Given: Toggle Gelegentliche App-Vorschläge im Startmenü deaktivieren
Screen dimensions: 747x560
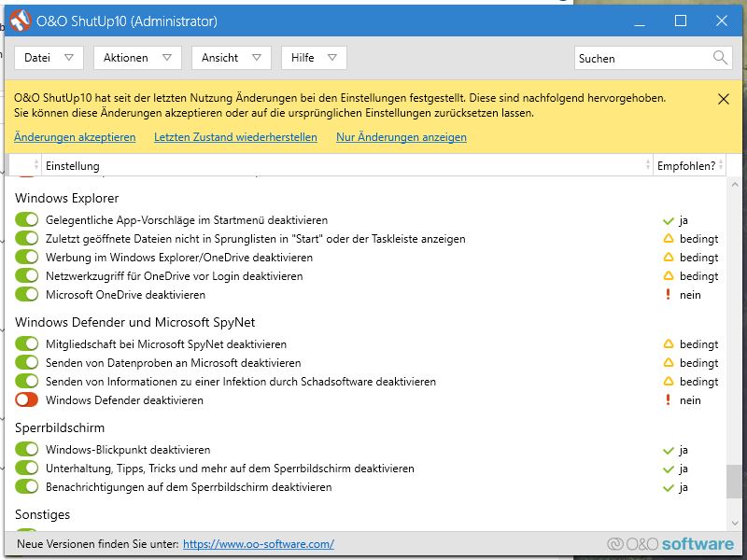Looking at the screenshot, I should click(26, 219).
